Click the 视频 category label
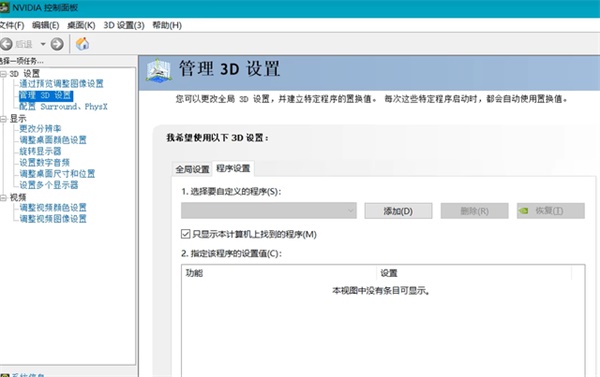This screenshot has width=600, height=377. [18, 197]
